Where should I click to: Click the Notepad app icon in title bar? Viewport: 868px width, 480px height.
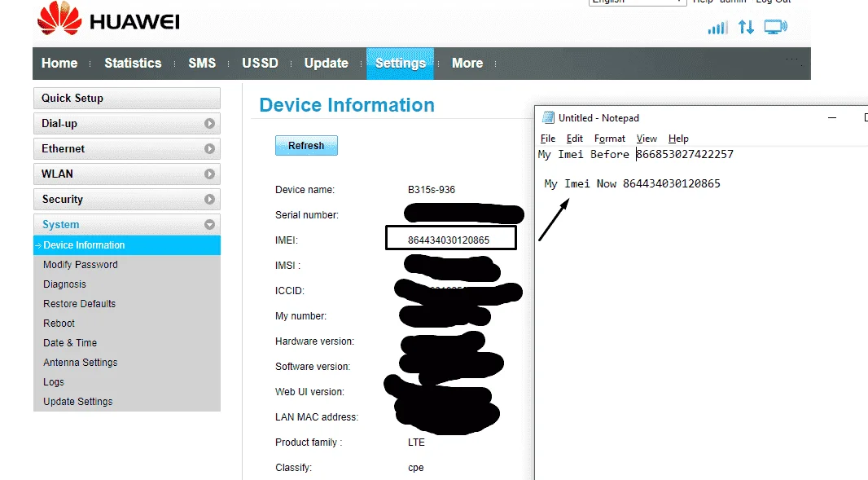548,117
